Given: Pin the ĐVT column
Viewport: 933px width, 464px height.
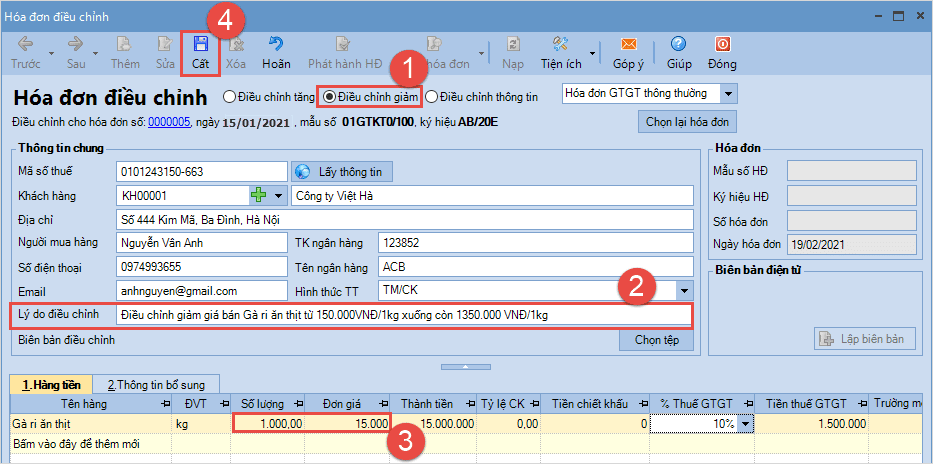Looking at the screenshot, I should pos(224,404).
